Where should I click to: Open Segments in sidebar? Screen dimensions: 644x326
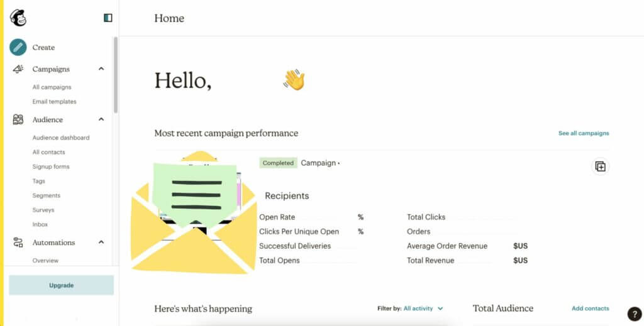click(x=47, y=195)
